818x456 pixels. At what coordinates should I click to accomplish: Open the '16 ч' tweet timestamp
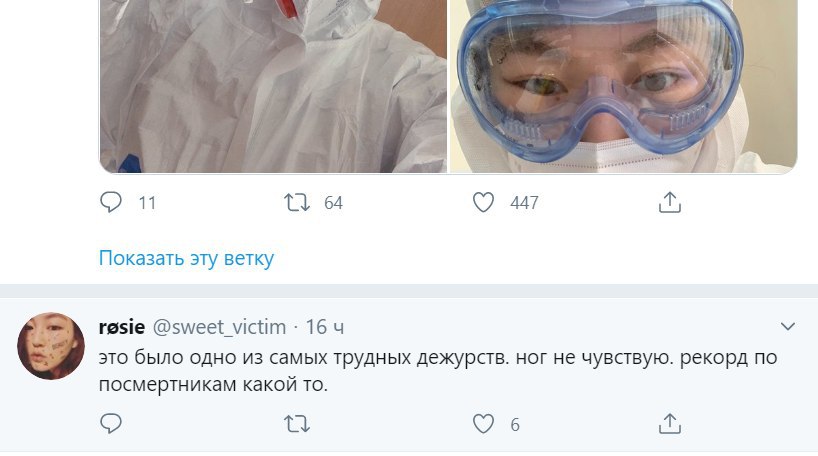(x=324, y=327)
